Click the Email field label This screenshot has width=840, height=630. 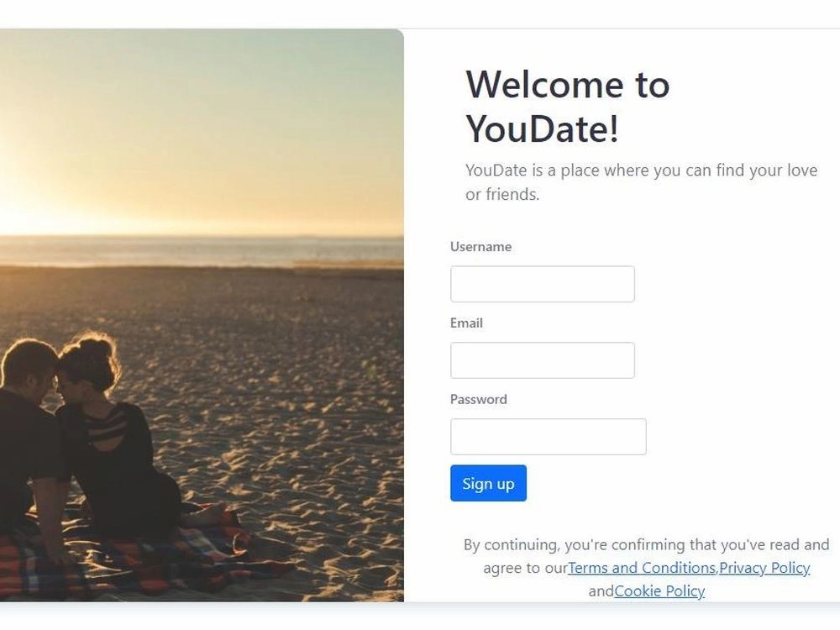(466, 323)
